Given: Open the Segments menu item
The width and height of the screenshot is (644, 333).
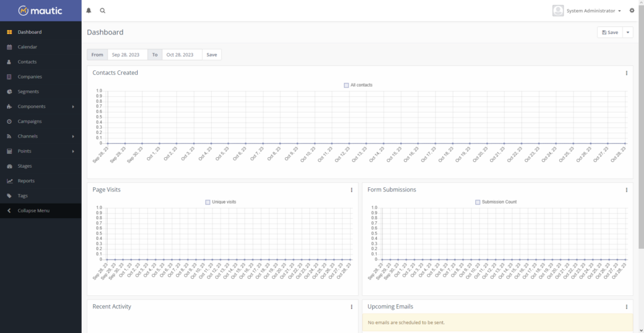Looking at the screenshot, I should (x=28, y=92).
